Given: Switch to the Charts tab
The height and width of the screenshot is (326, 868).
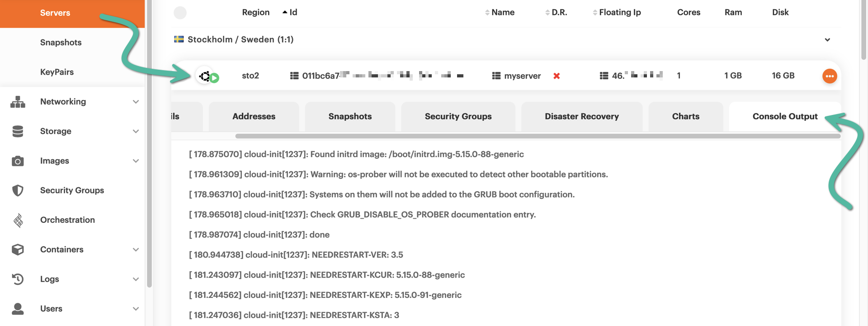Looking at the screenshot, I should point(685,116).
